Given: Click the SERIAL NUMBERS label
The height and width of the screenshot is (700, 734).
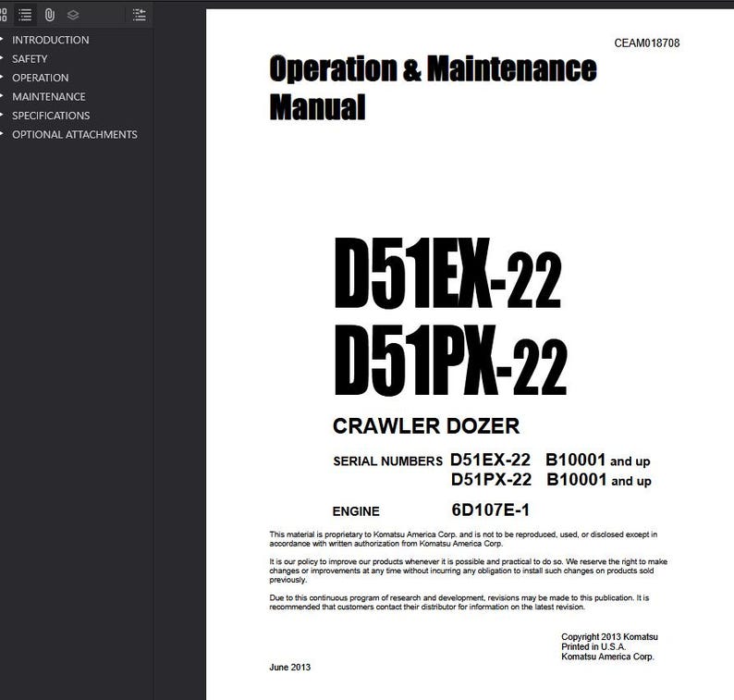Looking at the screenshot, I should [x=387, y=461].
